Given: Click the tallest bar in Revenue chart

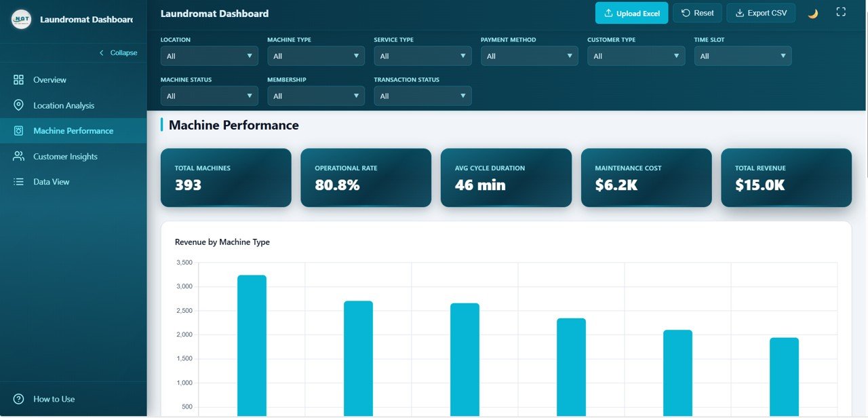Looking at the screenshot, I should pyautogui.click(x=251, y=339).
